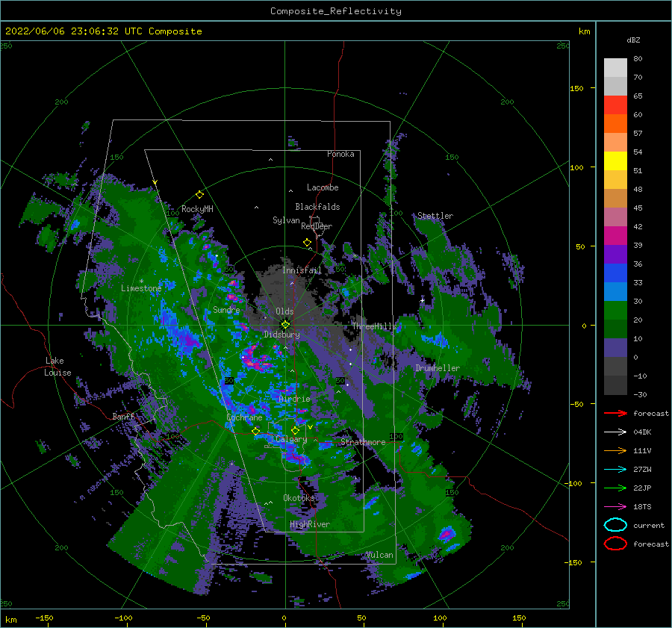
Task: Select the 36 dBZ purple color swatch
Action: click(615, 254)
